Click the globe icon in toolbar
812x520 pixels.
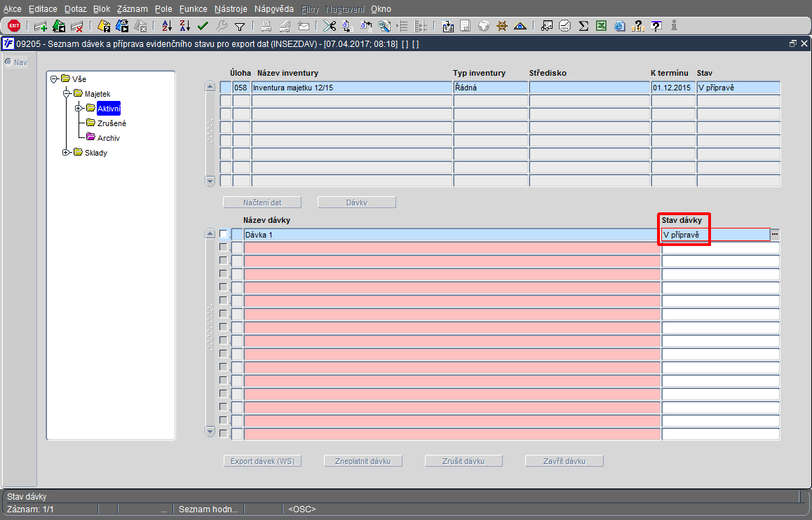pyautogui.click(x=484, y=26)
